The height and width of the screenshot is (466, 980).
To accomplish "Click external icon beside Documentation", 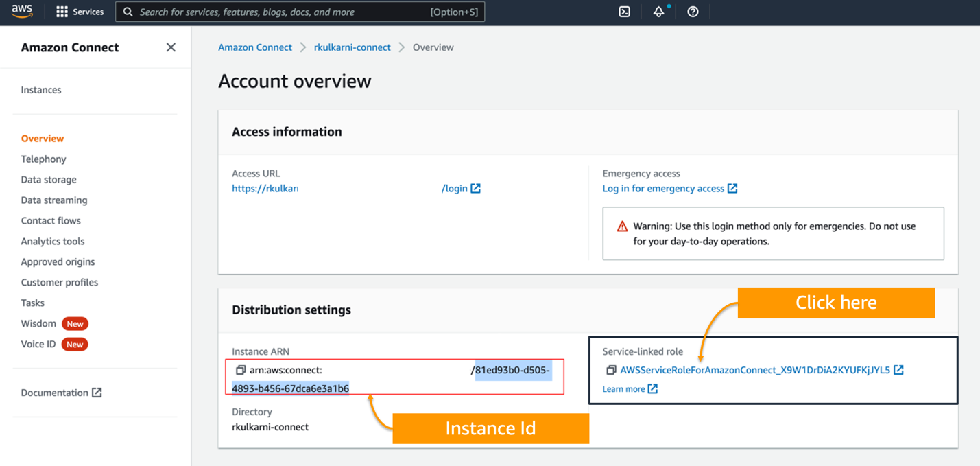I will point(97,393).
